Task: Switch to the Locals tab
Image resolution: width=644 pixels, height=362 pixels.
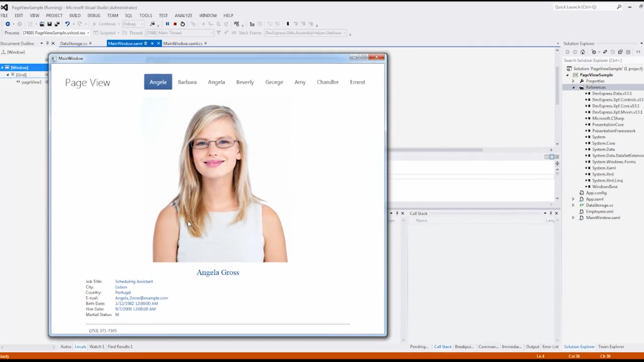Action: 80,347
